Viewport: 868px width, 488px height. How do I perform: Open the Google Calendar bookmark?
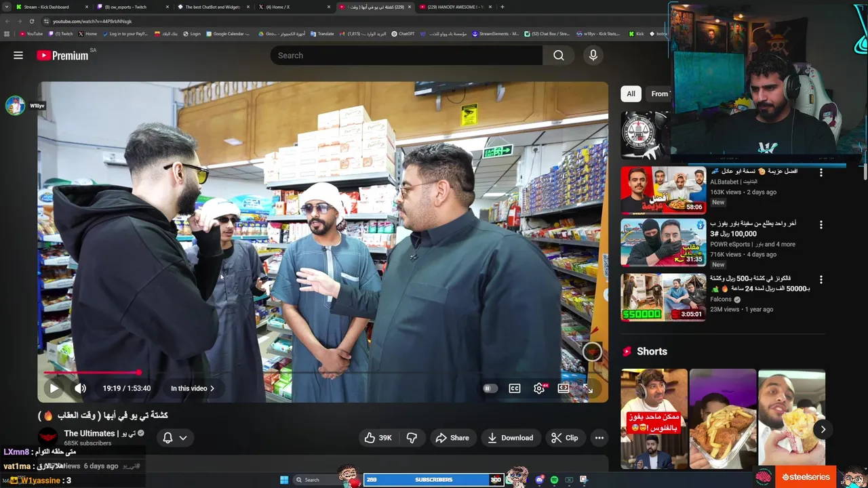228,34
